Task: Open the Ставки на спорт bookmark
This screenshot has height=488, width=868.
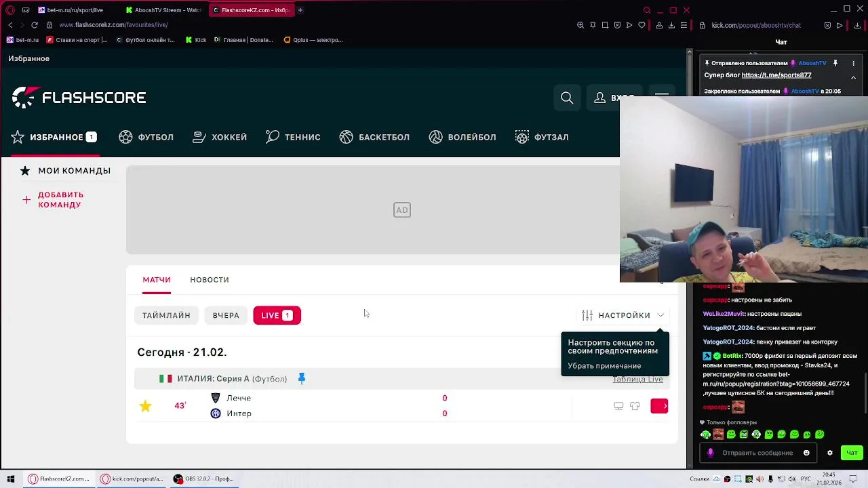Action: [x=77, y=40]
